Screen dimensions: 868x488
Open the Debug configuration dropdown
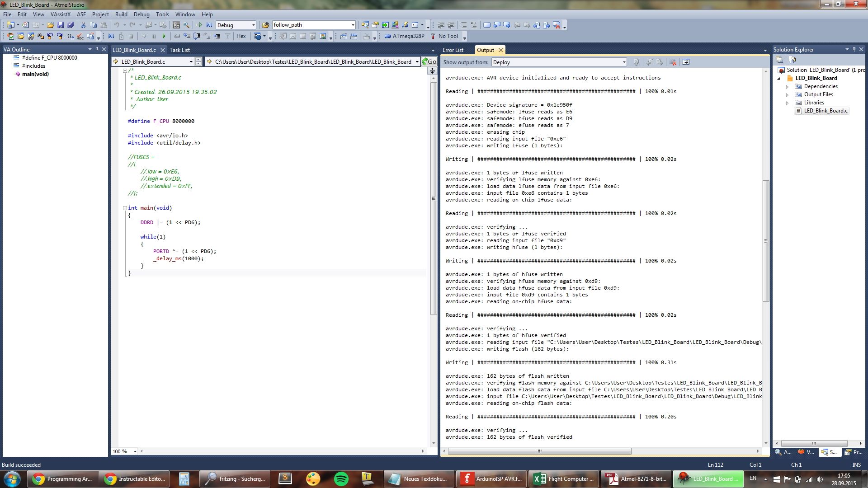pos(253,25)
